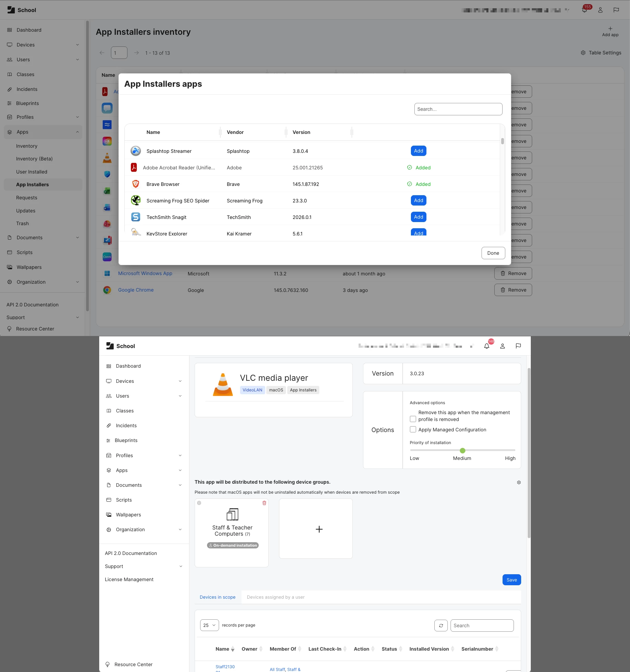Open Inventory (Beta) in sidebar
The width and height of the screenshot is (630, 672).
click(x=34, y=159)
